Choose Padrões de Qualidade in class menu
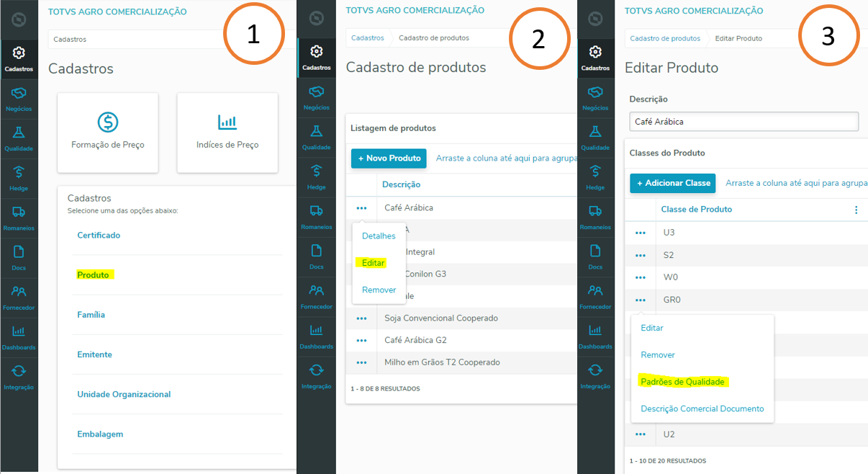 [x=682, y=382]
